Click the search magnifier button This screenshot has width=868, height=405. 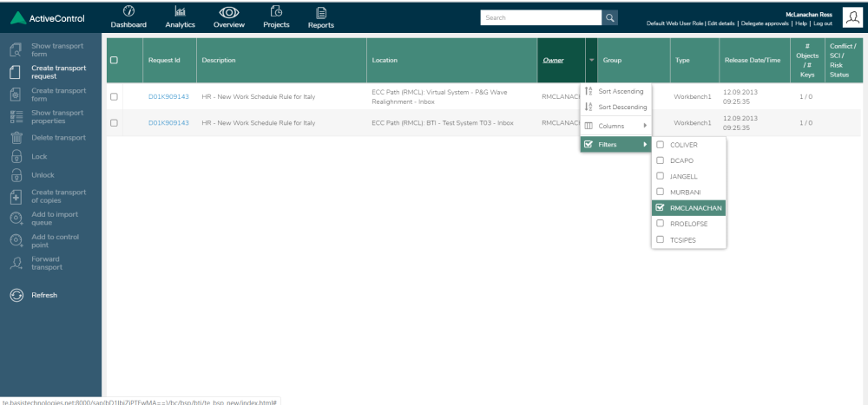point(609,17)
